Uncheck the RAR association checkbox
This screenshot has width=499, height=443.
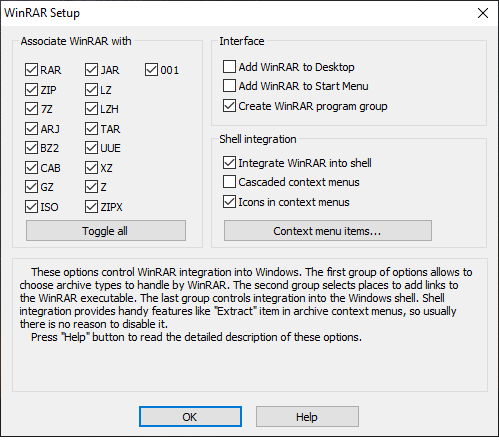31,70
